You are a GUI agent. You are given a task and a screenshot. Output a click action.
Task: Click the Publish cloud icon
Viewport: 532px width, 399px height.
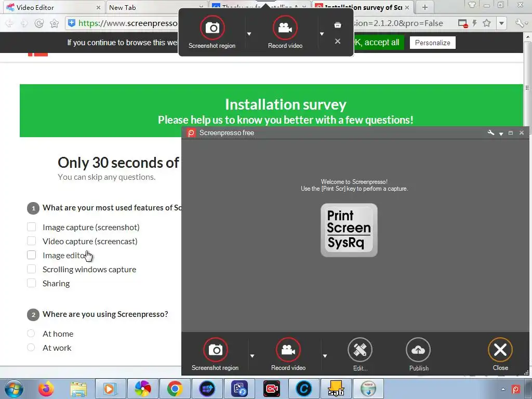coord(418,350)
